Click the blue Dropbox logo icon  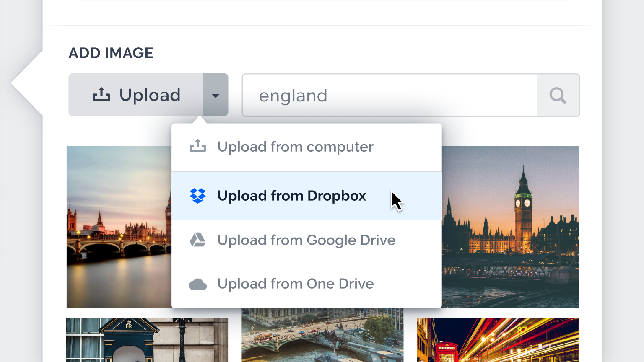coord(197,196)
